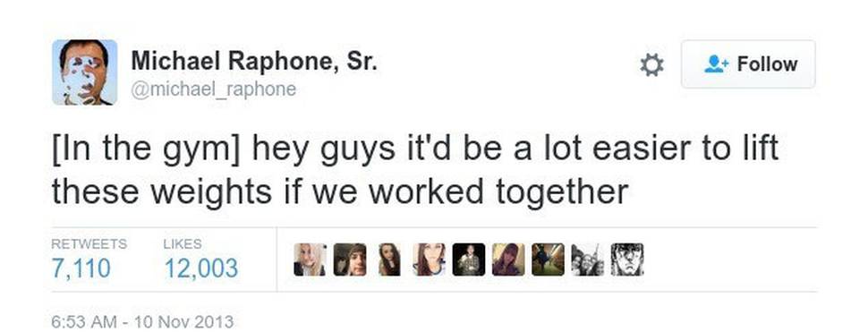Screen dimensions: 868x332
Task: Open the 6:53 AM - 10 Nov 2013 timestamp
Action: (x=142, y=321)
